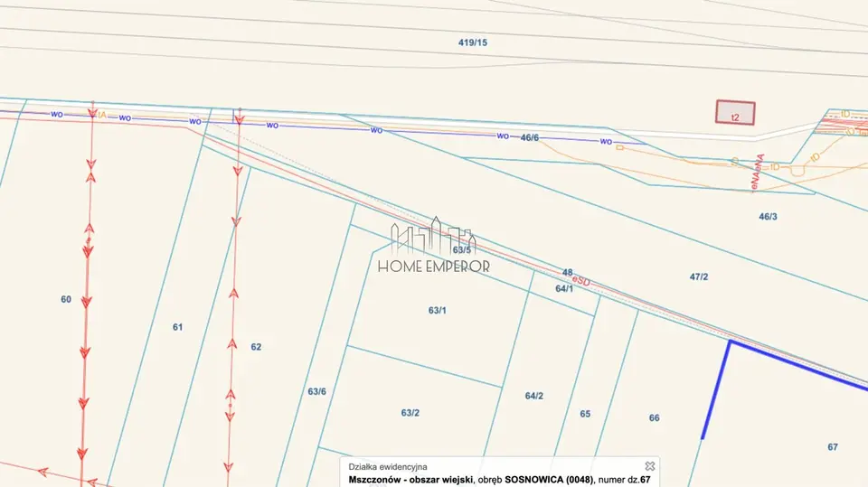The width and height of the screenshot is (868, 487).
Task: Click parcel number 60 label
Action: (x=66, y=299)
